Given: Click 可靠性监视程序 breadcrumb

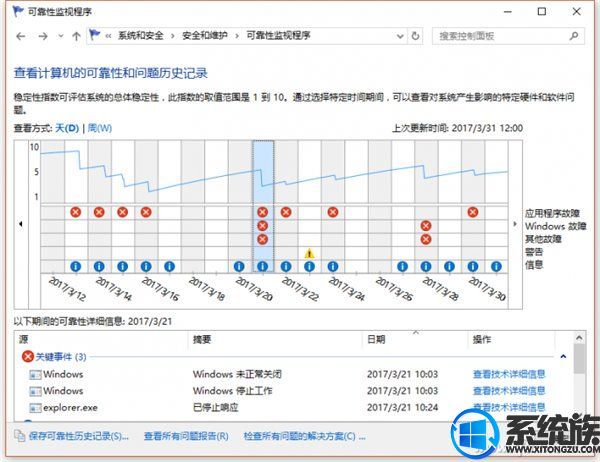Looking at the screenshot, I should (x=278, y=36).
